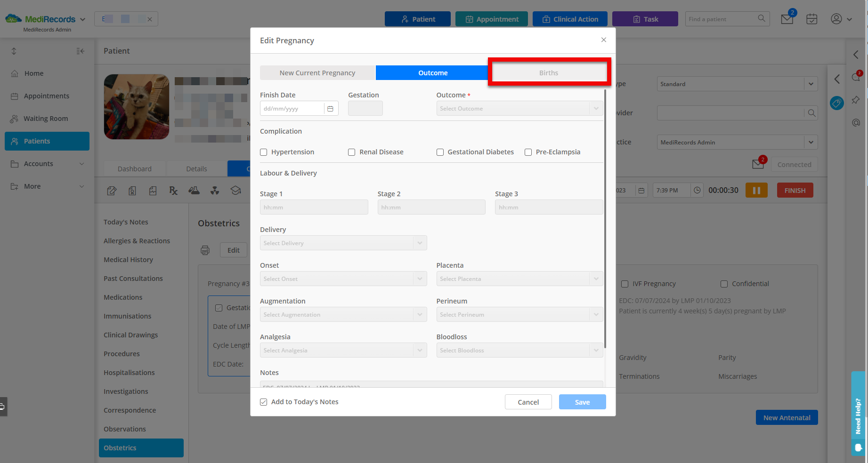Open messages inbox with 2 notifications
This screenshot has height=463, width=868.
[x=787, y=19]
